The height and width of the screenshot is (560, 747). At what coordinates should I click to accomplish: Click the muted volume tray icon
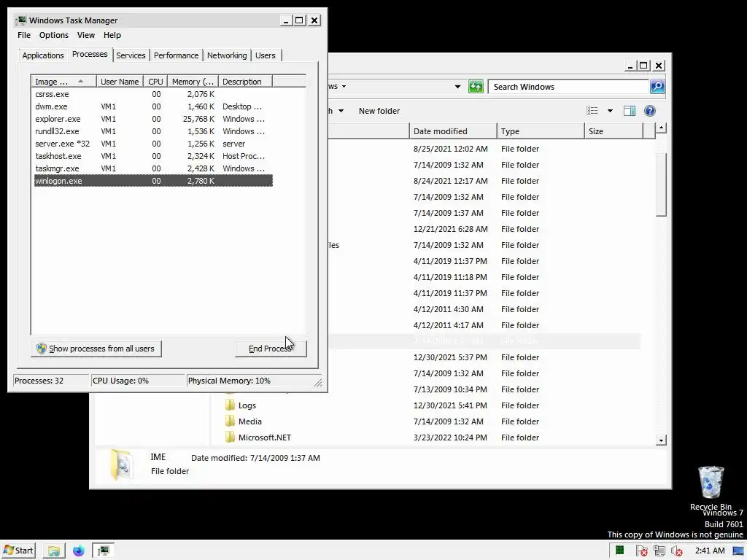tap(676, 551)
